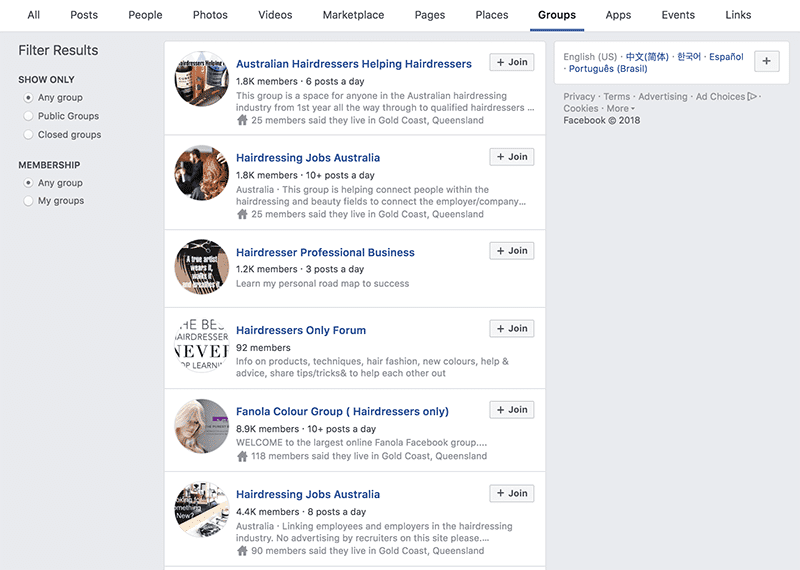Screen dimensions: 800x570
Task: Join the 4.4K-member Hairdressing Jobs Australia group
Action: point(512,493)
